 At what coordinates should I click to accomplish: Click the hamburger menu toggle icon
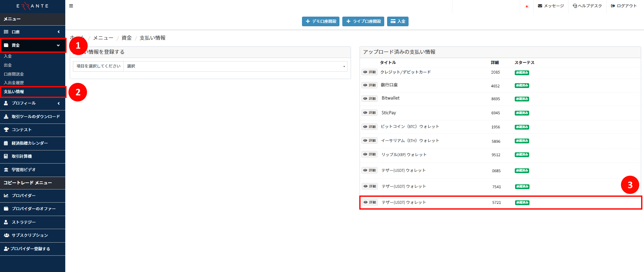coord(71,6)
